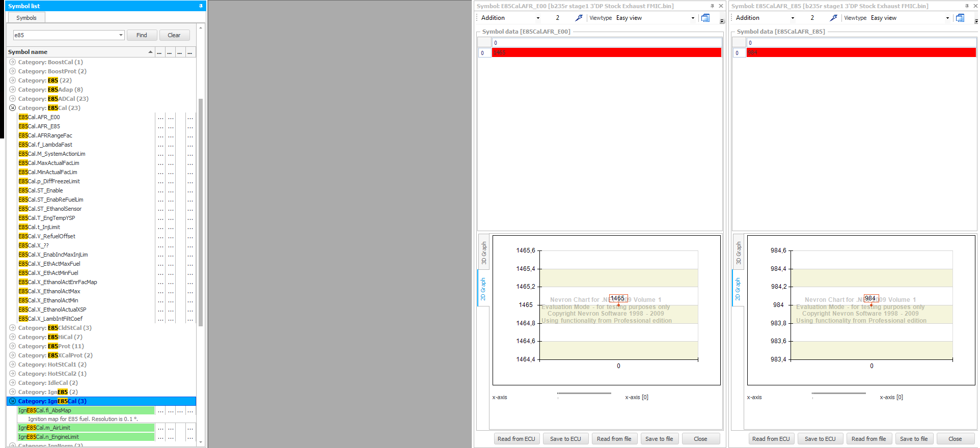Expand Category: E85Adap (8)
This screenshot has height=448, width=980.
(x=12, y=90)
